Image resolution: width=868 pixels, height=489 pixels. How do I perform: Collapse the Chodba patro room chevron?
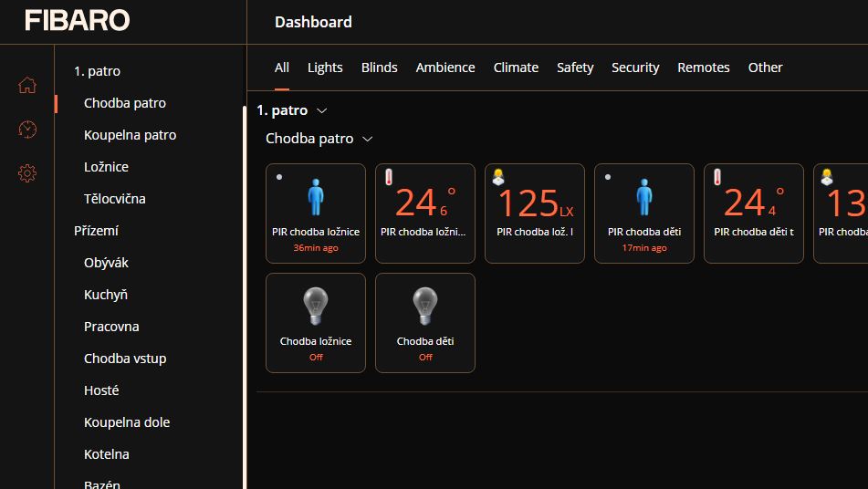367,139
